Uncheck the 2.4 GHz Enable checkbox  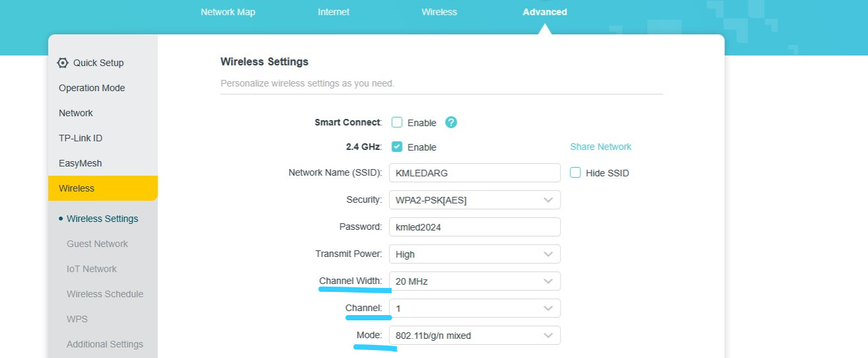click(397, 147)
